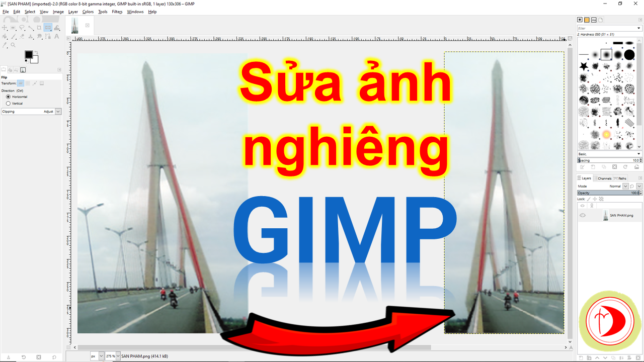
Task: Pick the yellow sparks brush
Action: (x=607, y=135)
